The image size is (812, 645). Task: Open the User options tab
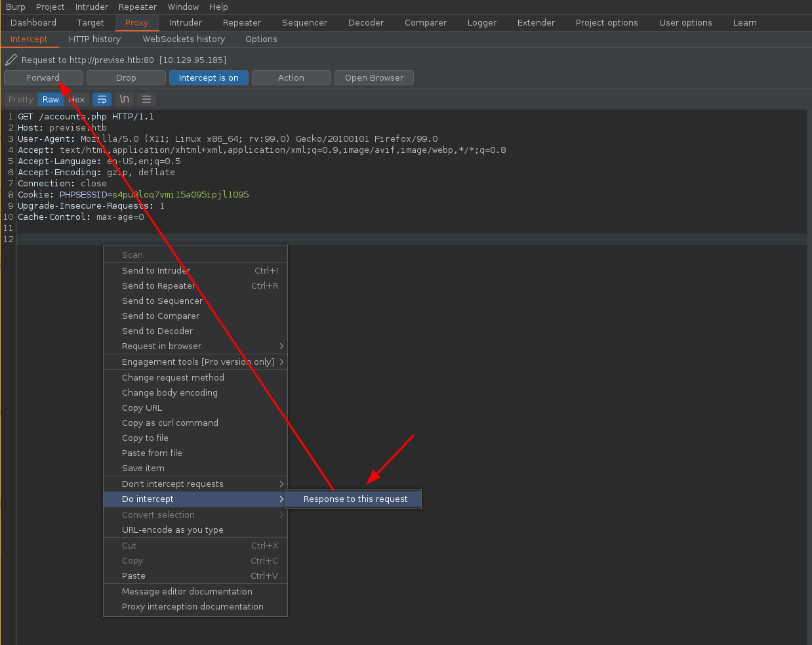pos(685,23)
